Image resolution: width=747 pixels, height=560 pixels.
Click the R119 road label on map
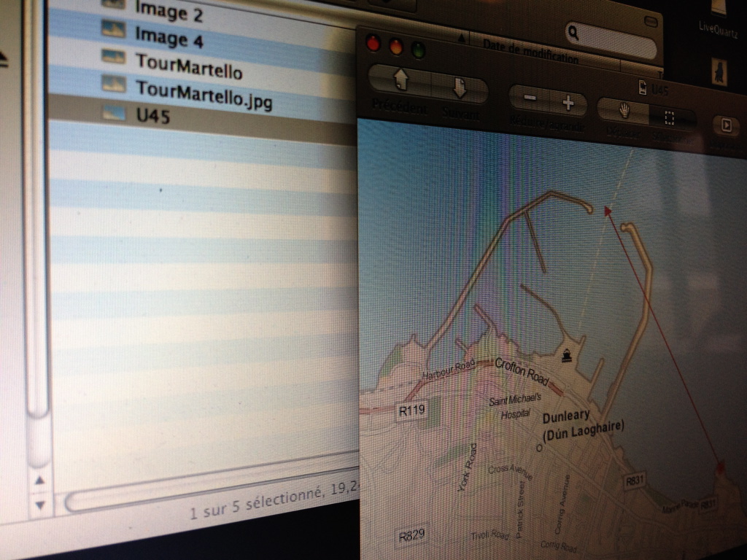point(411,411)
